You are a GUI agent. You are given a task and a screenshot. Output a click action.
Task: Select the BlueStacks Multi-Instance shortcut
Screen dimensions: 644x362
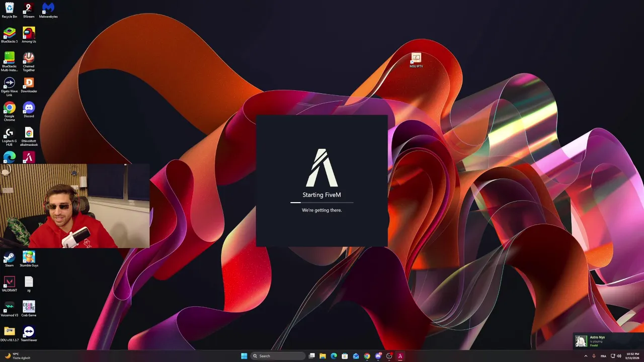tap(9, 61)
